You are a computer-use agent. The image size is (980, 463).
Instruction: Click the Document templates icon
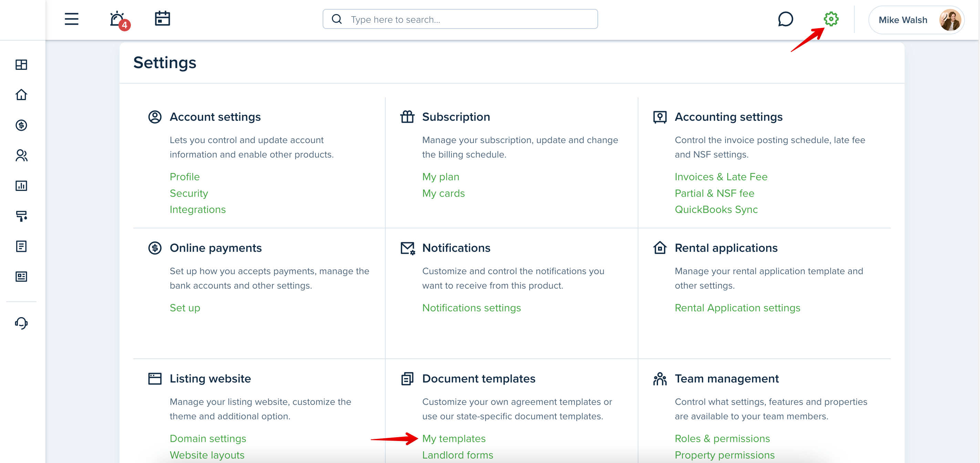coord(407,379)
